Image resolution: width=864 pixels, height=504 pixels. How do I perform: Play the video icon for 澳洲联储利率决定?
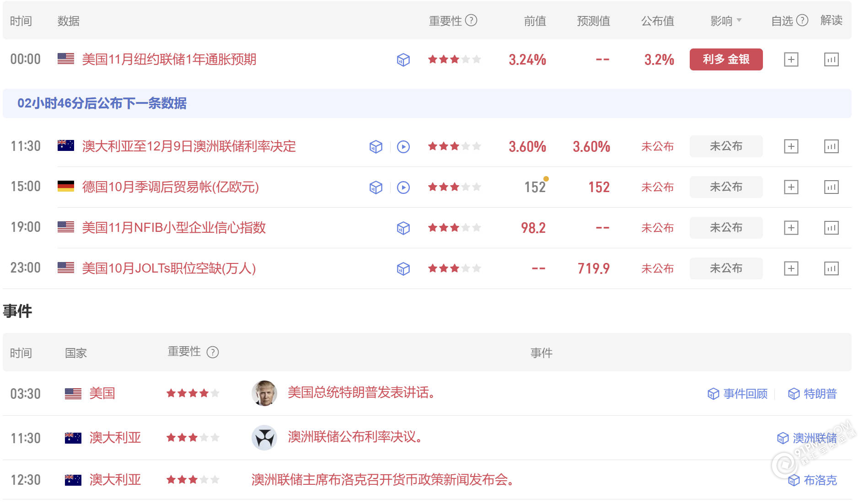[x=403, y=146]
